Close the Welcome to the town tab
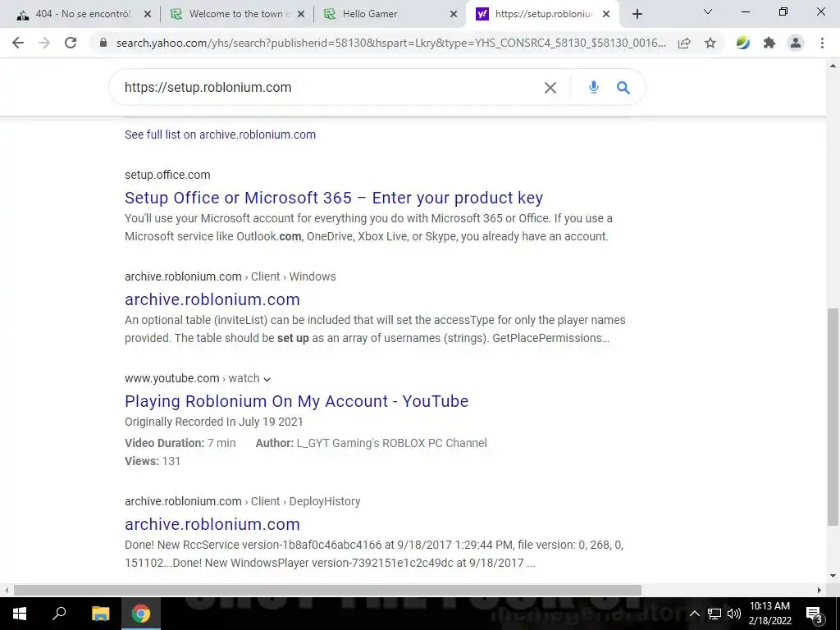840x630 pixels. pos(301,14)
